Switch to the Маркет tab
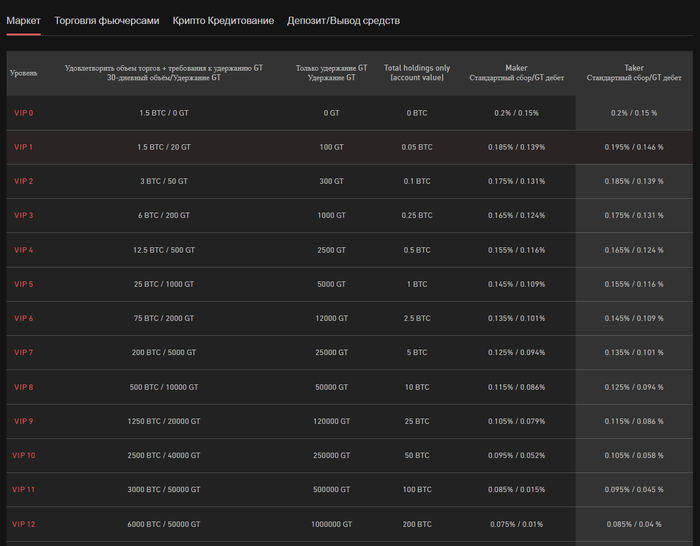Image resolution: width=700 pixels, height=546 pixels. [x=24, y=20]
